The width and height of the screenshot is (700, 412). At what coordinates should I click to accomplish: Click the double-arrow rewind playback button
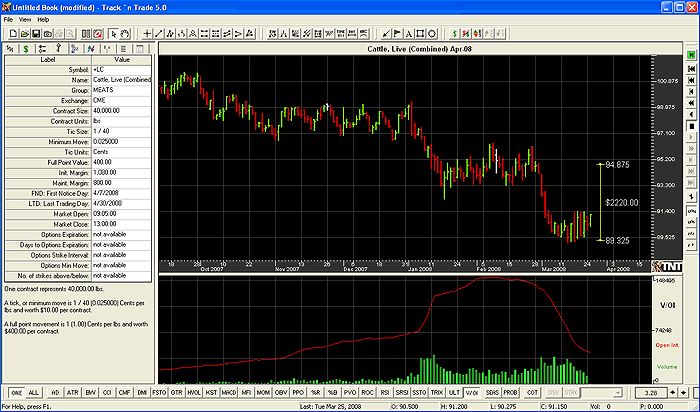point(692,103)
